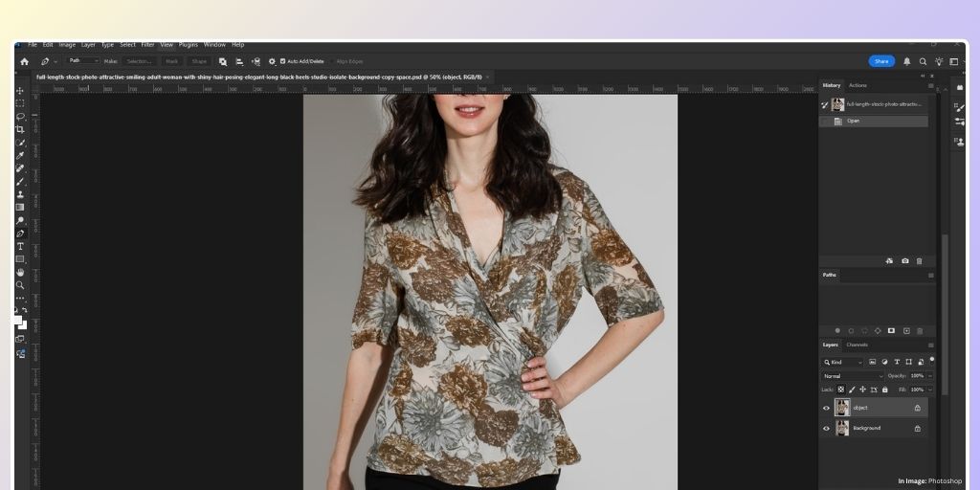Select the Crop tool
Image resolution: width=980 pixels, height=490 pixels.
[x=20, y=129]
